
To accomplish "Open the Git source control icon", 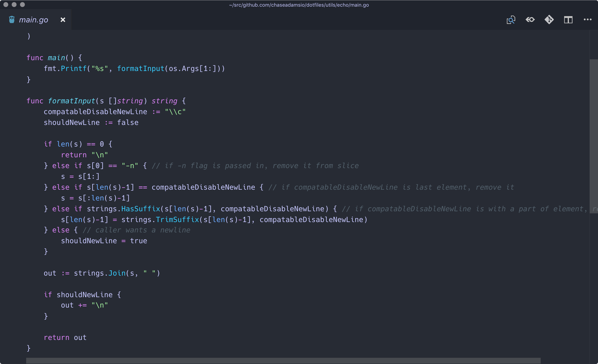I will tap(549, 20).
